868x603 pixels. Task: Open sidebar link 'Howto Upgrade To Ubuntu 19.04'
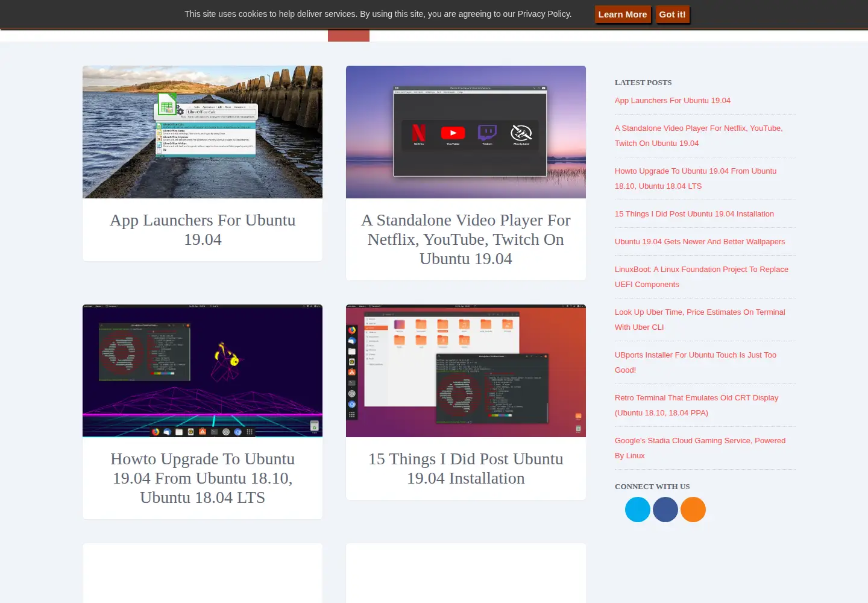[x=696, y=178]
